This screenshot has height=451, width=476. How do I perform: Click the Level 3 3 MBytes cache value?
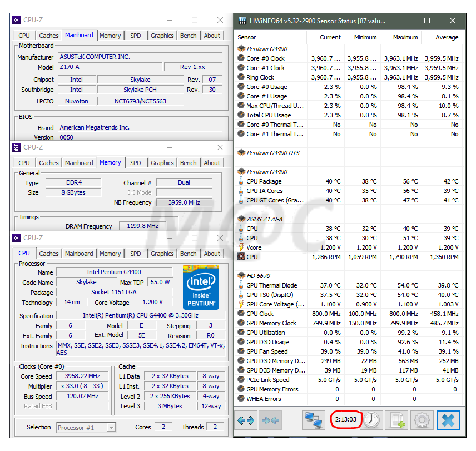tap(170, 406)
